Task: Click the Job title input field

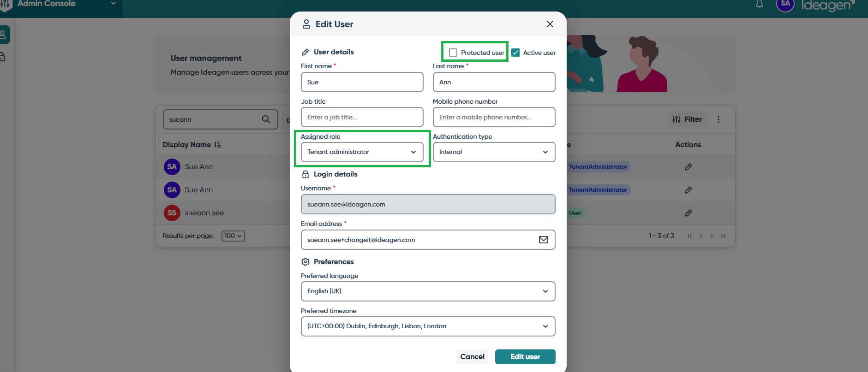Action: 362,117
